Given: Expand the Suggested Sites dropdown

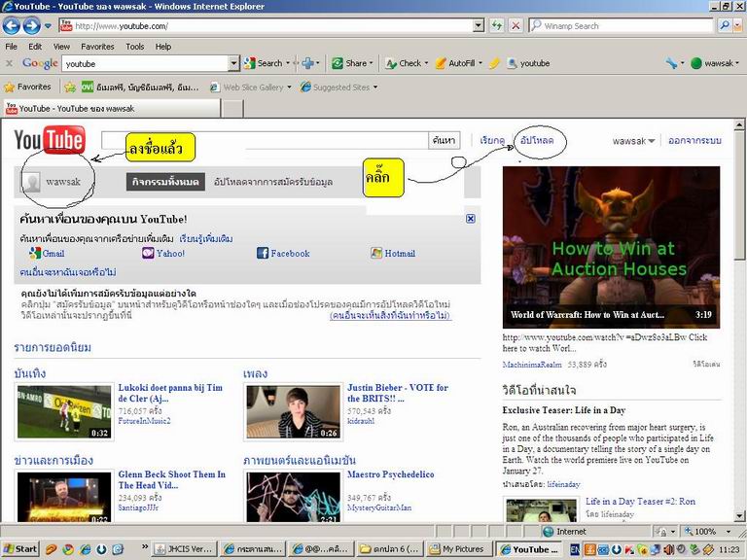Looking at the screenshot, I should pos(375,87).
